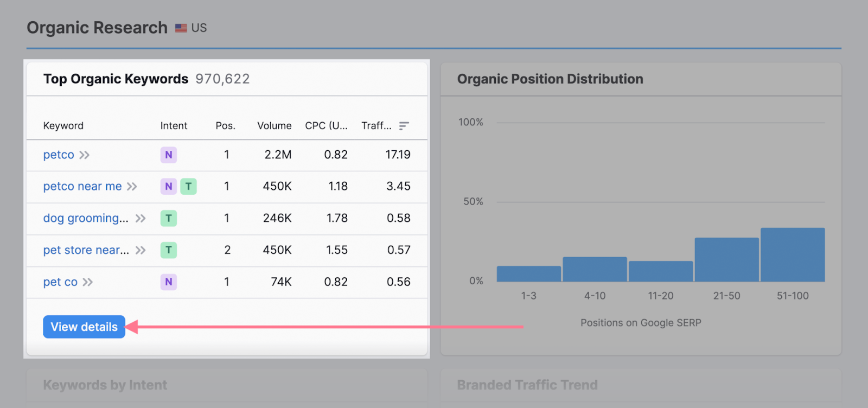
Task: Click the Keywords by Intent panel title
Action: tap(105, 385)
